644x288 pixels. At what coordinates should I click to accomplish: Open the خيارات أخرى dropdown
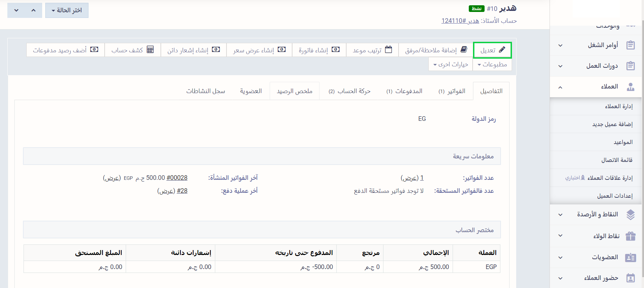451,65
